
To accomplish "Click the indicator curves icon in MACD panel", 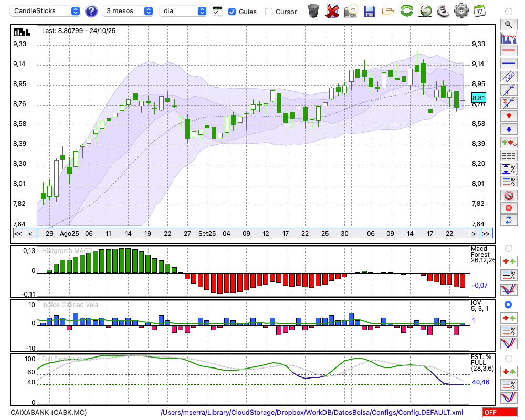I will point(509,289).
